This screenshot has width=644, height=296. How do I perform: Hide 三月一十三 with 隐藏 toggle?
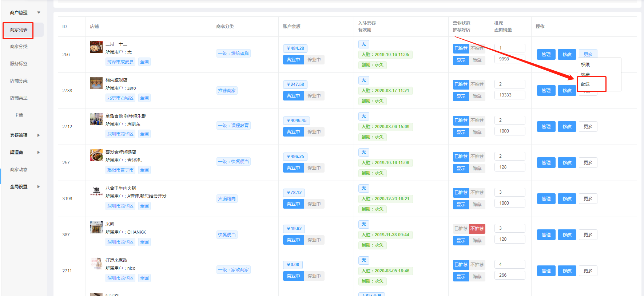coord(477,60)
